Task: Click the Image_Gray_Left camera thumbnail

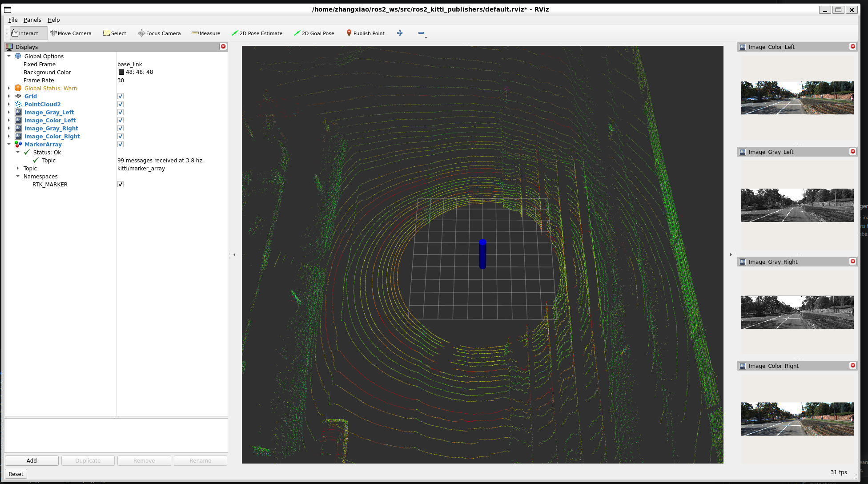Action: coord(797,205)
